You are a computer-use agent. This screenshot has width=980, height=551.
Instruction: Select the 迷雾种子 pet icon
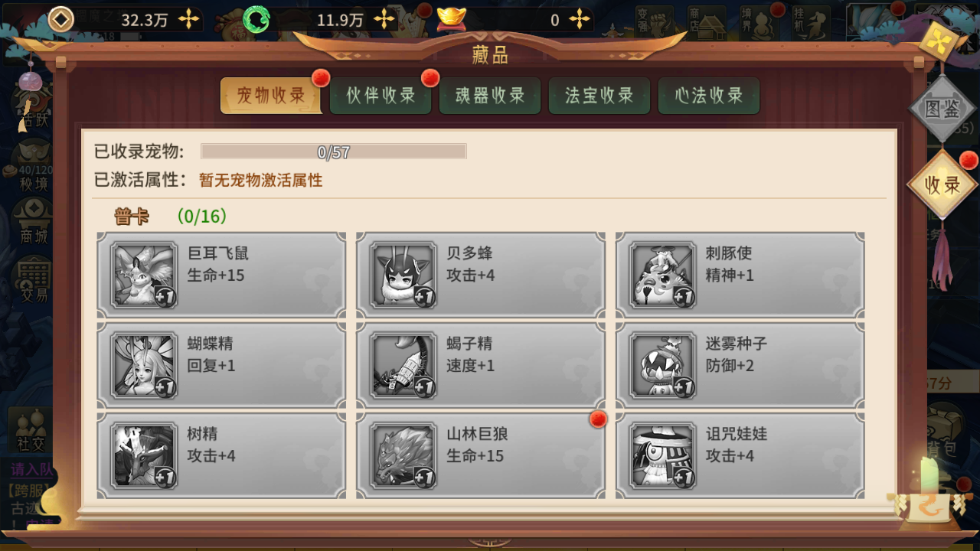662,366
